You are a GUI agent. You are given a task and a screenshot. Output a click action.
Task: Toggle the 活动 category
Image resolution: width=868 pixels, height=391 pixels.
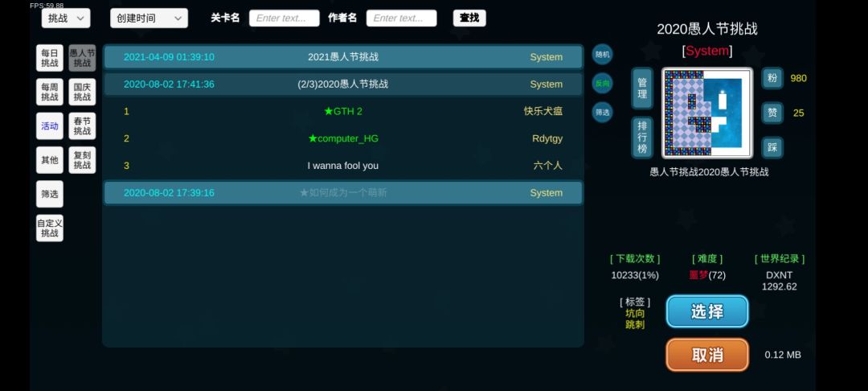click(50, 126)
